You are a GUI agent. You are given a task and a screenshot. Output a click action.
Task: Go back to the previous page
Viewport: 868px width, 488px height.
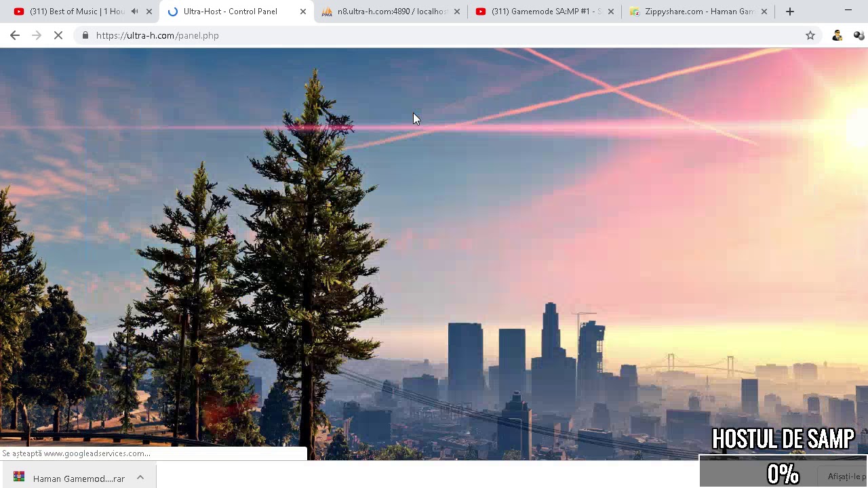[15, 35]
